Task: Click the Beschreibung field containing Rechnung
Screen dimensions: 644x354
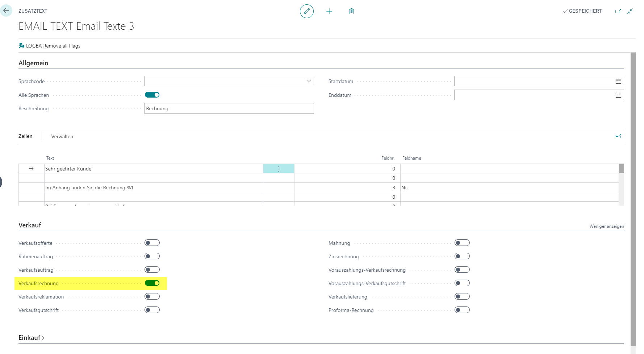Action: (x=229, y=108)
